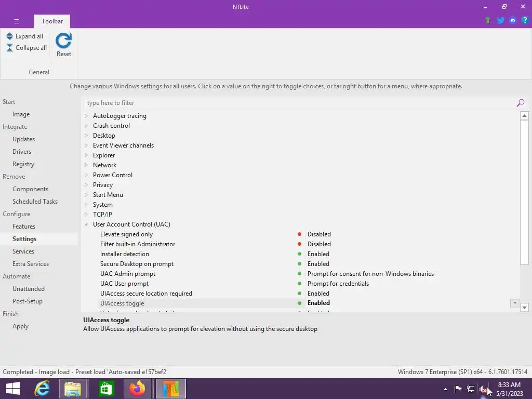Click Collapse all in the toolbar

[x=26, y=48]
